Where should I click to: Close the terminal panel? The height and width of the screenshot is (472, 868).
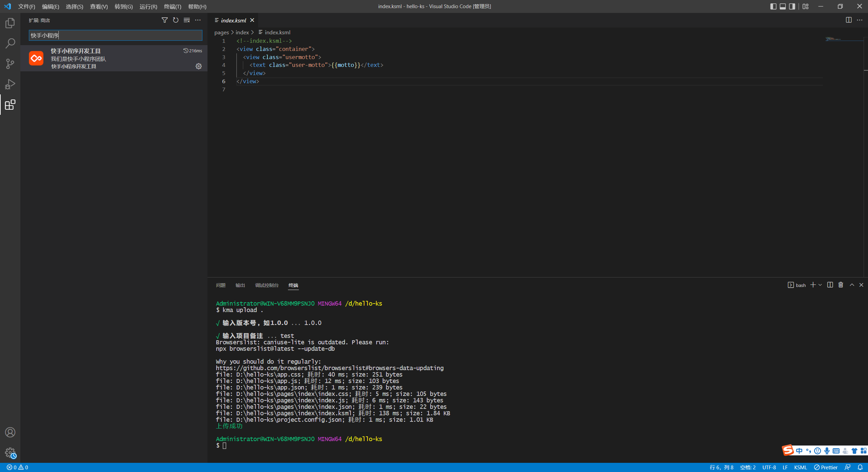861,285
